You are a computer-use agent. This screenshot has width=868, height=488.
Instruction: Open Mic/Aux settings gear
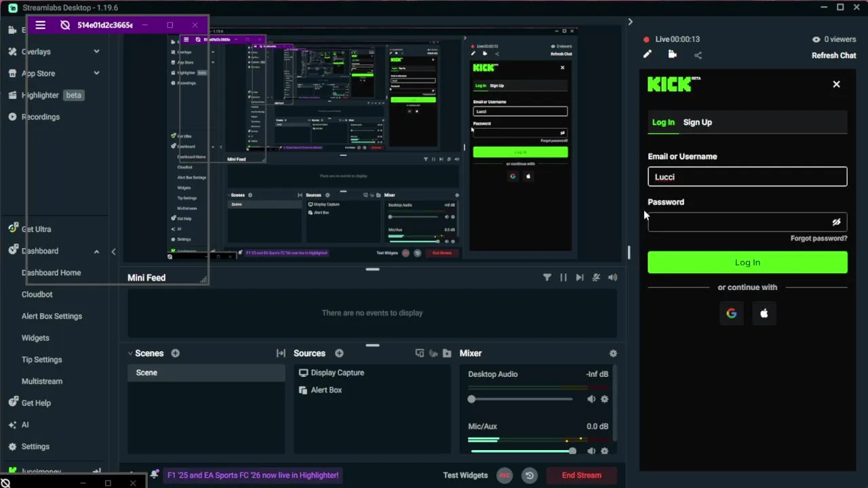(x=604, y=451)
